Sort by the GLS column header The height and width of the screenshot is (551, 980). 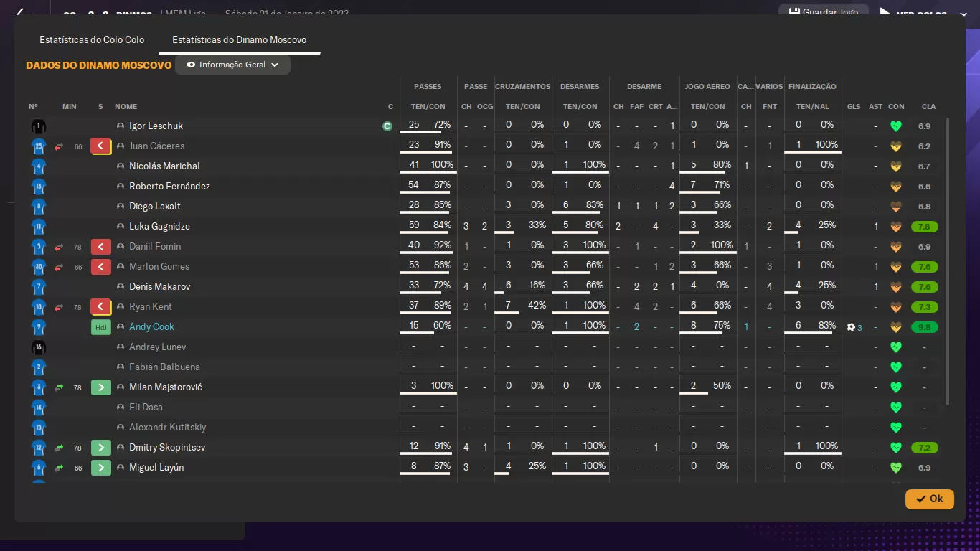(853, 107)
